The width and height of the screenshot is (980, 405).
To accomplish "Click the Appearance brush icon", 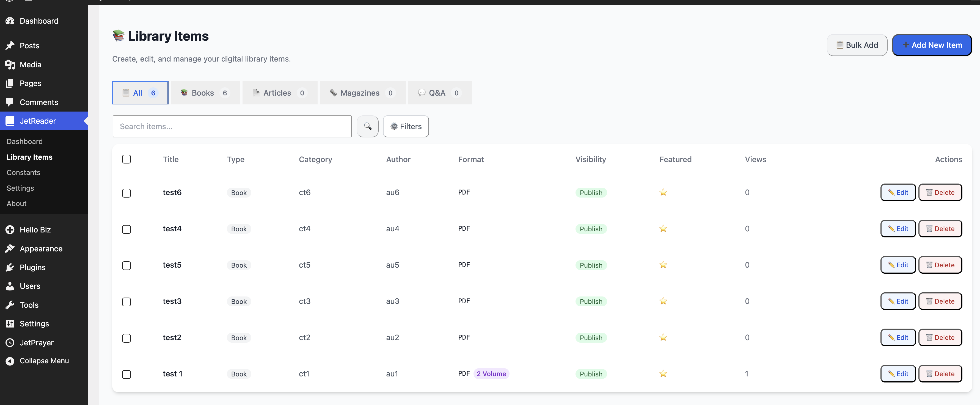I will point(10,249).
